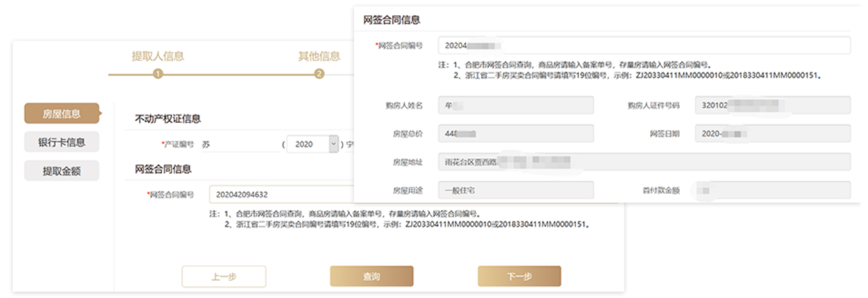Click the 房屋用途 field showing 一般住宅
The height and width of the screenshot is (298, 868).
516,190
